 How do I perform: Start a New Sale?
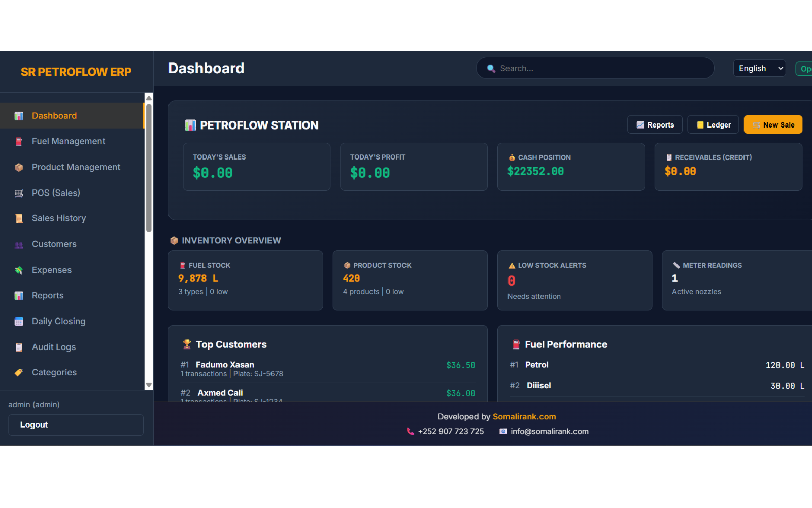772,125
